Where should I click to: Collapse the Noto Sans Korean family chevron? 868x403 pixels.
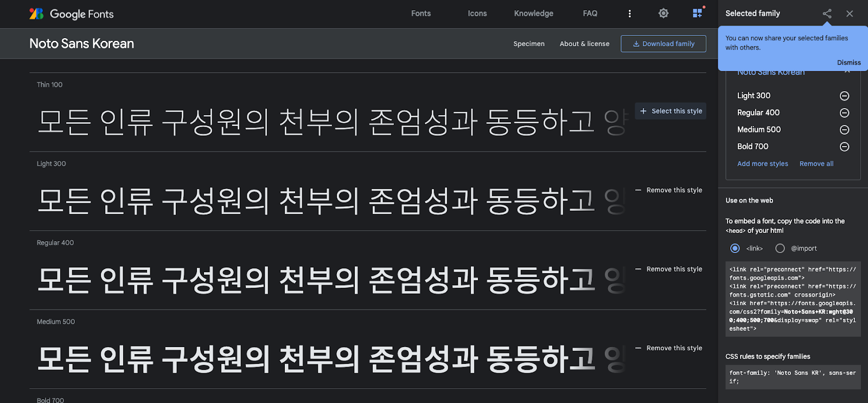pos(847,72)
